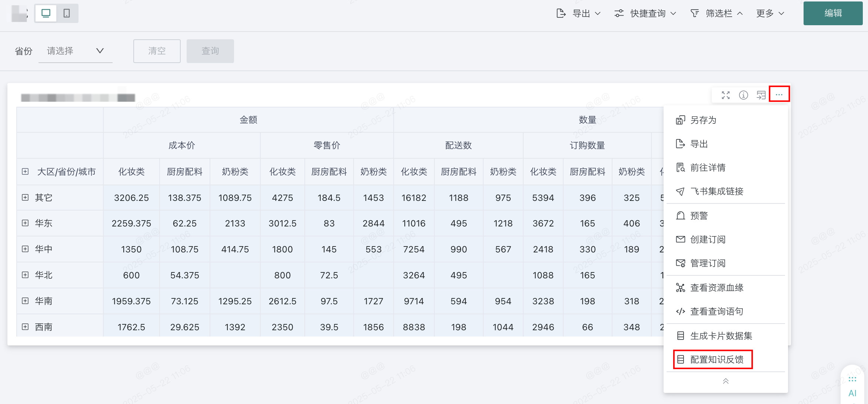Image resolution: width=868 pixels, height=404 pixels.
Task: Click the fullscreen expand icon on card
Action: click(725, 95)
